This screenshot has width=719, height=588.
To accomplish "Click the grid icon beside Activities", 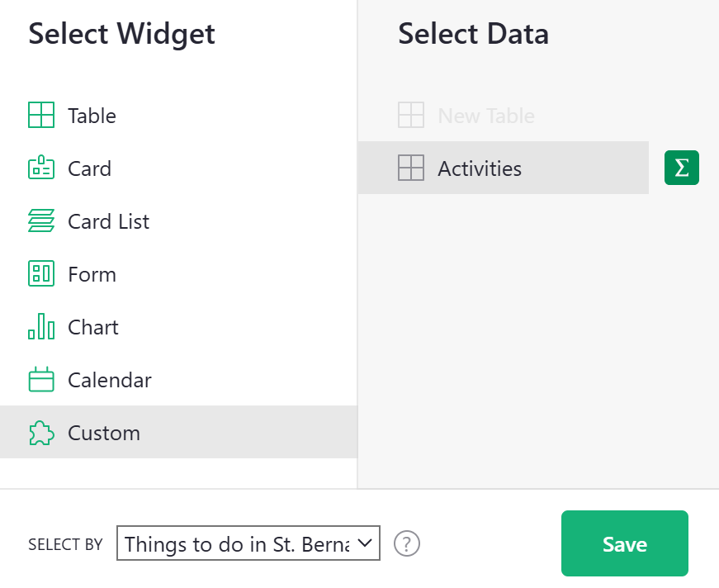I will tap(410, 168).
